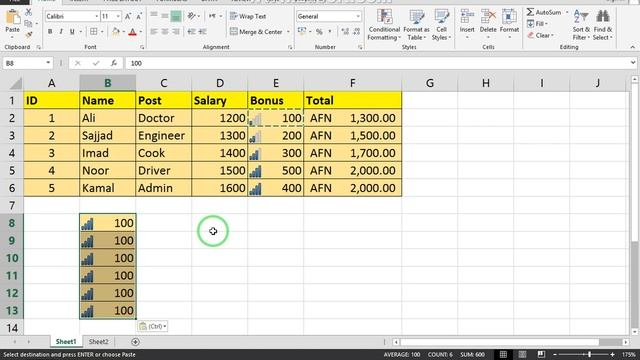Switch to Page Break Preview view
Viewport: 640px width, 360px height.
pyautogui.click(x=541, y=354)
